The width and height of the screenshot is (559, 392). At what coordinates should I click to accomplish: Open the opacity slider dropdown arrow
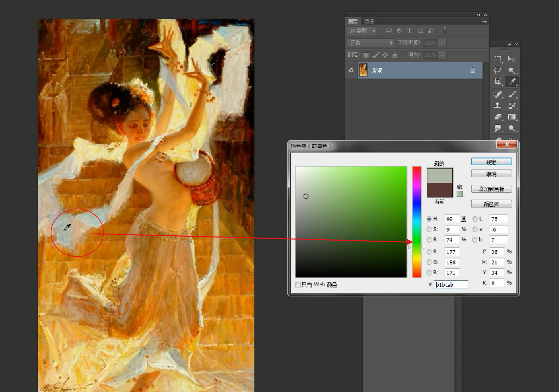click(442, 43)
